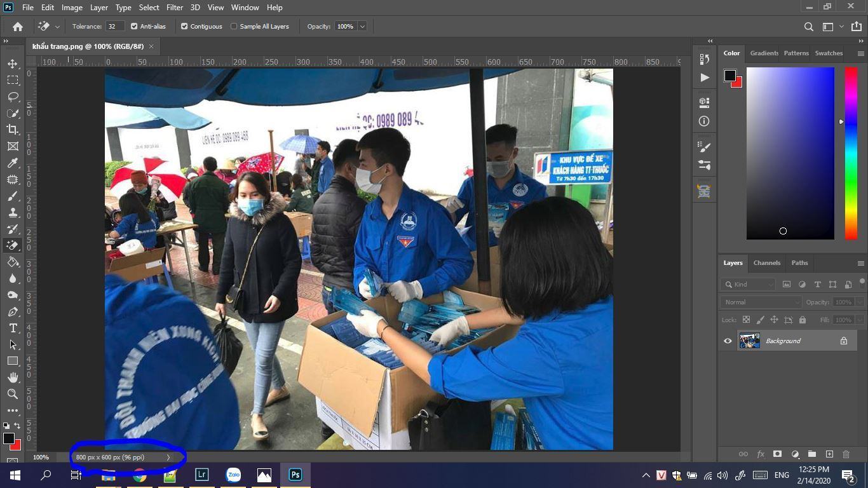Select the Hand tool

[x=13, y=377]
